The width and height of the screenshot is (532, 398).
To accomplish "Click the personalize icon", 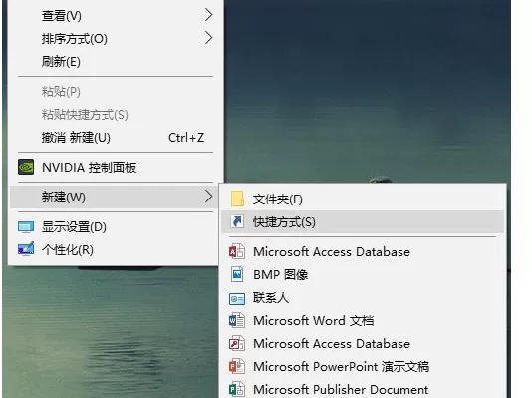I will click(26, 249).
